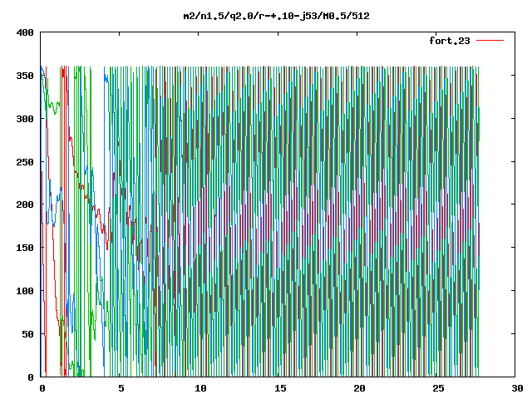Select the y-axis label 200
Image resolution: width=532 pixels, height=399 pixels.
(25, 204)
